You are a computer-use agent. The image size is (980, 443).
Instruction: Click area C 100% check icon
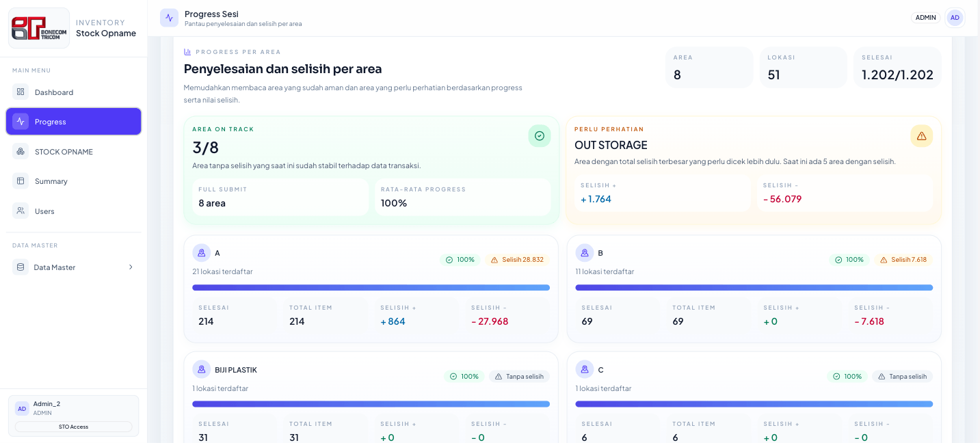[x=836, y=377]
